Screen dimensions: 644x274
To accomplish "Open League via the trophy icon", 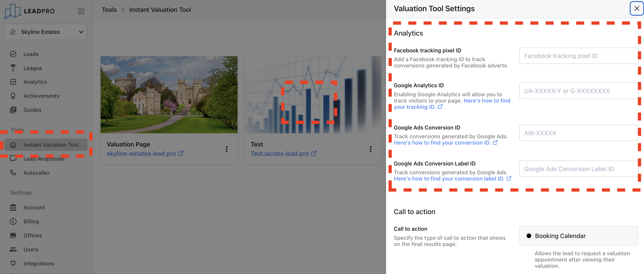I will coord(13,68).
